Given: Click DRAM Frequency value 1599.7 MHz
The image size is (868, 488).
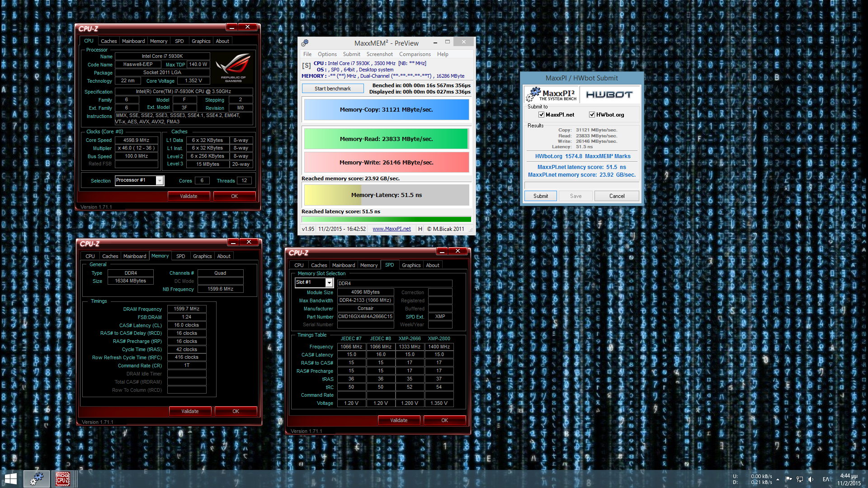Looking at the screenshot, I should 187,309.
